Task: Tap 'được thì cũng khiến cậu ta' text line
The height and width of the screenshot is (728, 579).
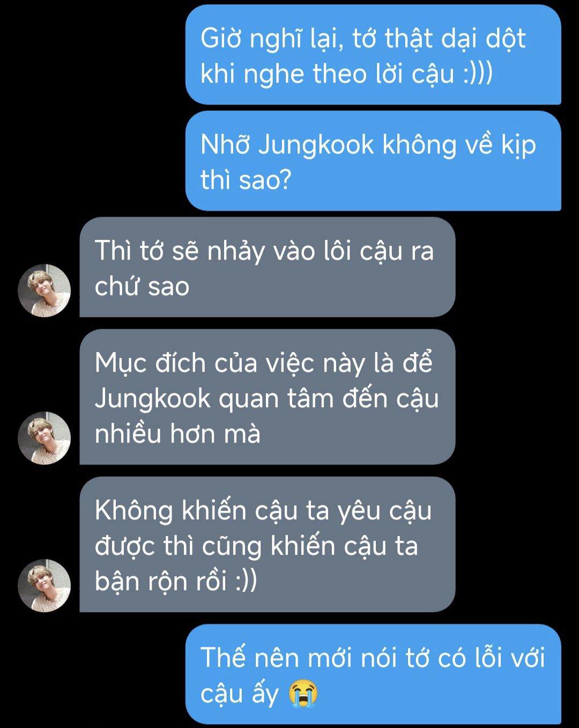Action: click(x=256, y=546)
